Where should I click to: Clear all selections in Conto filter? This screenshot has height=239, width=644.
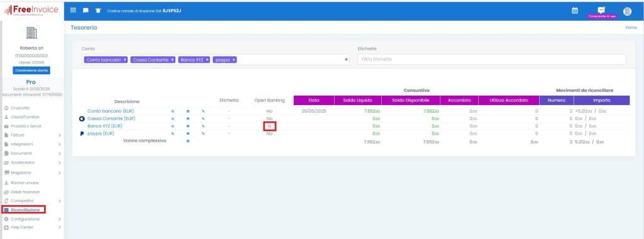(346, 60)
